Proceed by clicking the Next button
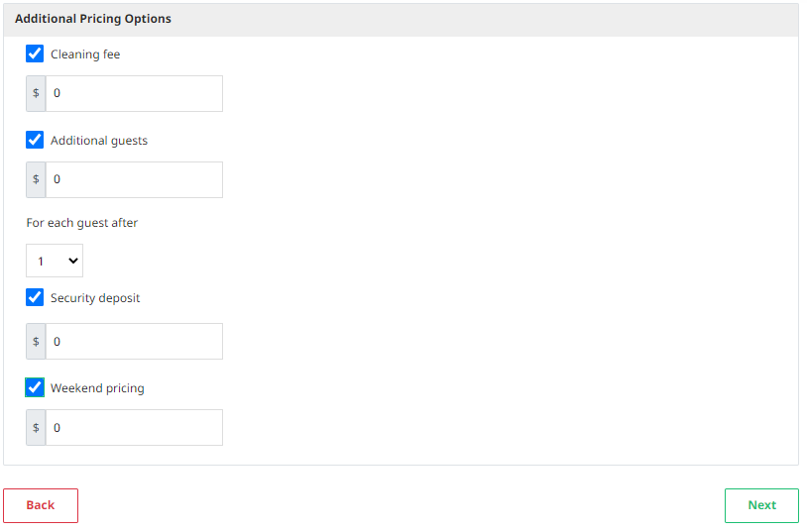The image size is (807, 532). point(761,505)
